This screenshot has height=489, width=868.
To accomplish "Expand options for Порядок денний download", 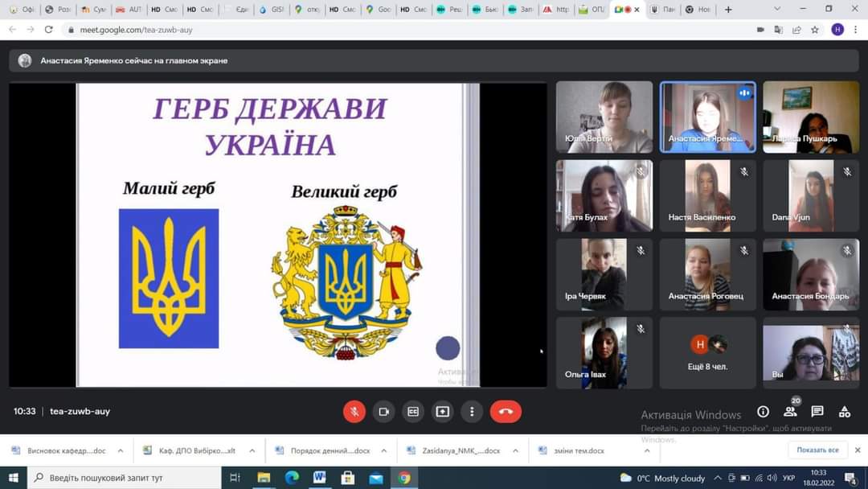I will tap(383, 450).
